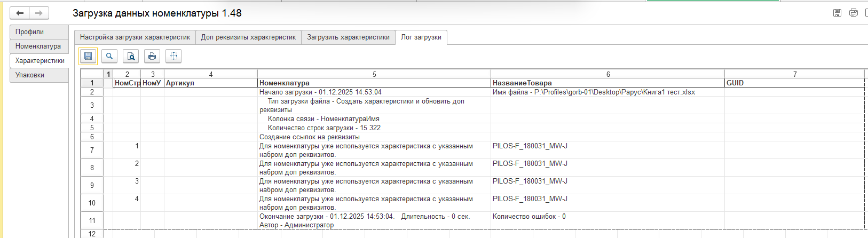Image resolution: width=868 pixels, height=238 pixels.
Task: Open search with the magnifier icon
Action: [109, 56]
